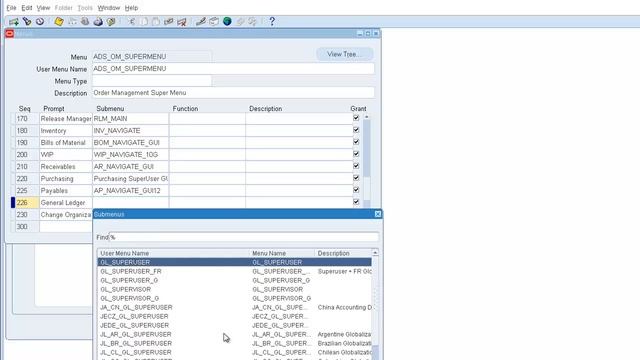Screen dimensions: 640x360
Task: Open the Window menu
Action: pyautogui.click(x=109, y=8)
